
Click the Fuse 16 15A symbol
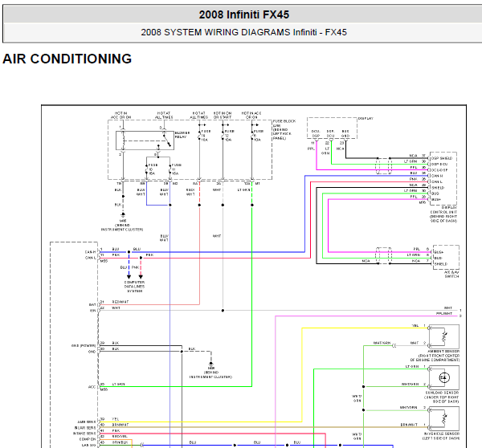(199, 136)
